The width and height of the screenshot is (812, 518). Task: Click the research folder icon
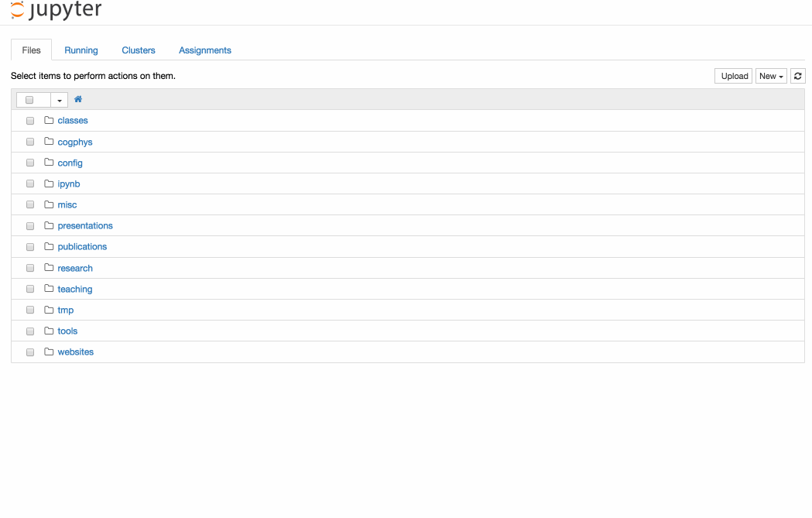click(49, 267)
